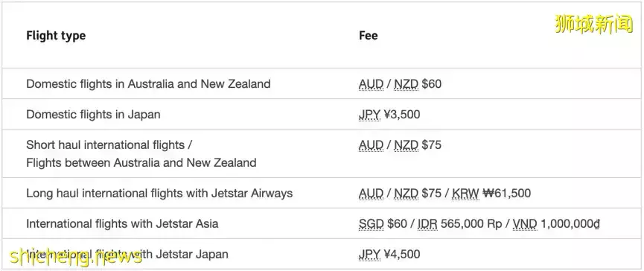The height and width of the screenshot is (271, 644).
Task: Select Domestic flights in Australia and New Zealand
Action: (148, 84)
